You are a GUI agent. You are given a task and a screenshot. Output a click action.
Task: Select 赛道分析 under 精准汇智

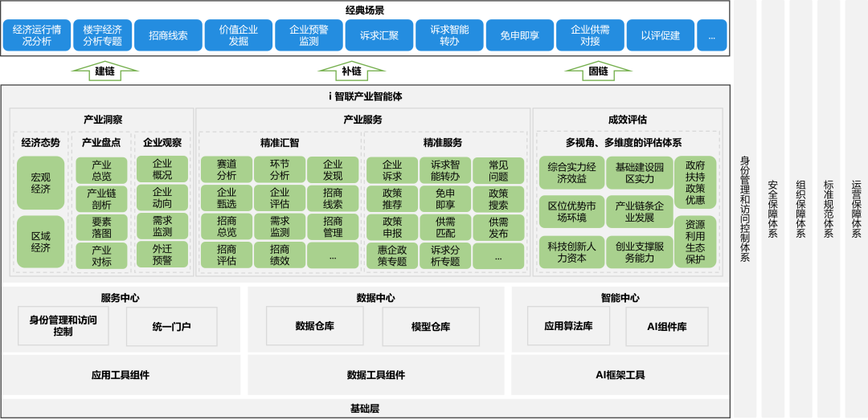click(227, 169)
